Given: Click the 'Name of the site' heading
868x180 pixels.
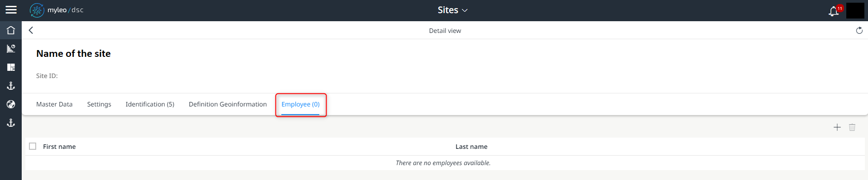Looking at the screenshot, I should (73, 54).
